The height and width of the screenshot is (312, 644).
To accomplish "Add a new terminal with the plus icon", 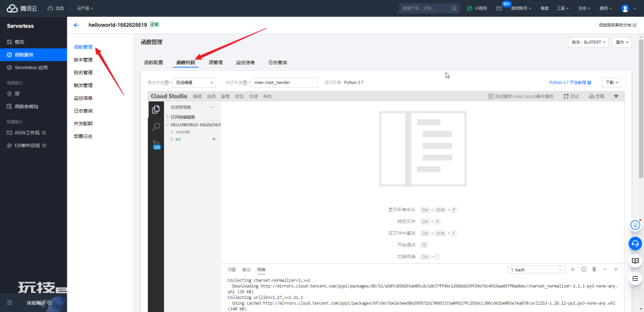I will click(572, 269).
